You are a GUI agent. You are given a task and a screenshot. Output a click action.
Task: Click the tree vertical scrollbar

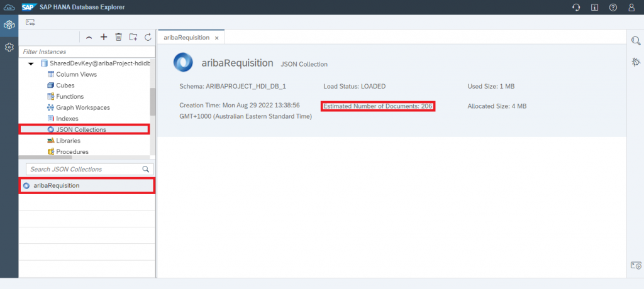(152, 101)
